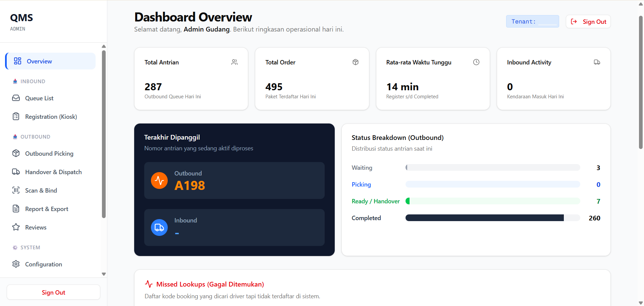Select the Scan & Bind barcode icon
644x306 pixels.
coord(16,190)
